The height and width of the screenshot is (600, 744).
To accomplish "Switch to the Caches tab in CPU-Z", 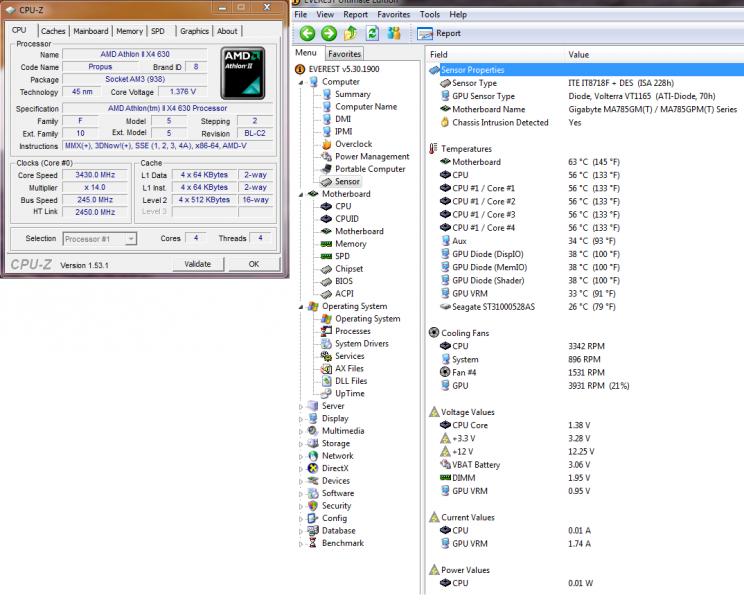I will (x=53, y=31).
